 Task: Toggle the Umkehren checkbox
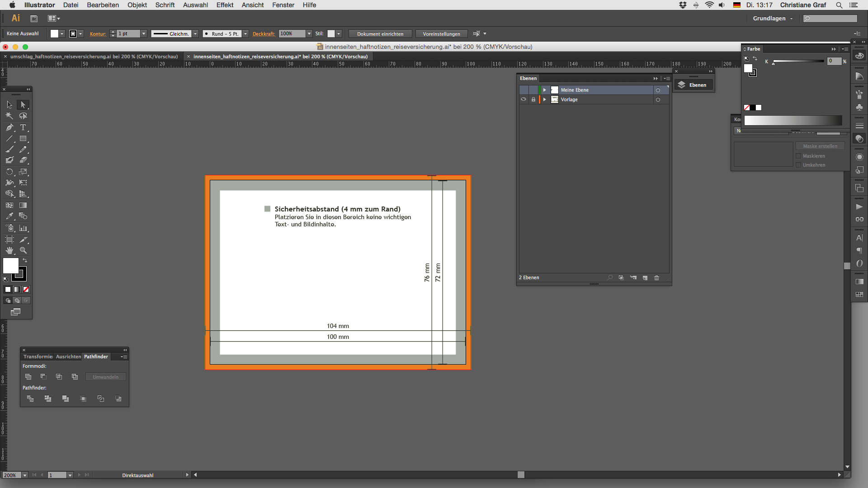click(798, 165)
